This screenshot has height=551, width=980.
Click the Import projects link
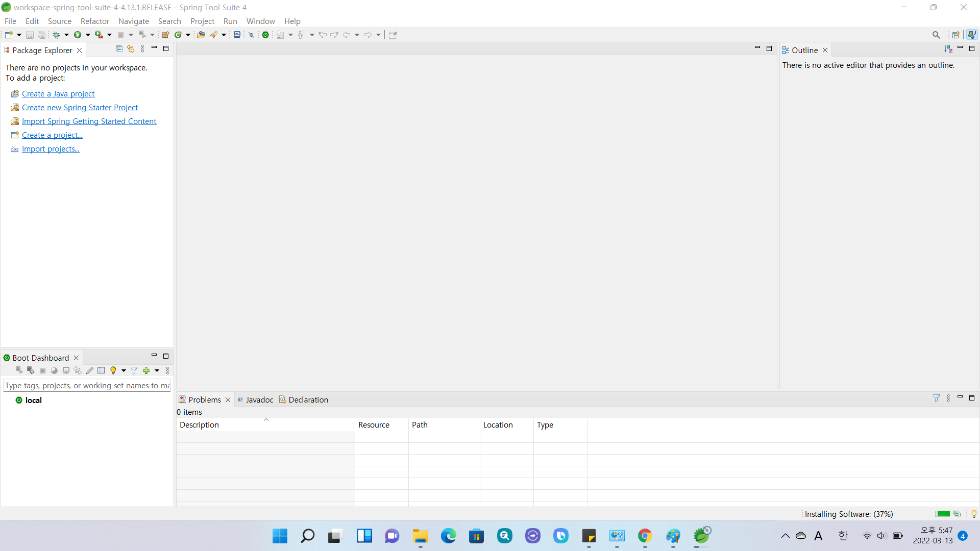pyautogui.click(x=51, y=148)
